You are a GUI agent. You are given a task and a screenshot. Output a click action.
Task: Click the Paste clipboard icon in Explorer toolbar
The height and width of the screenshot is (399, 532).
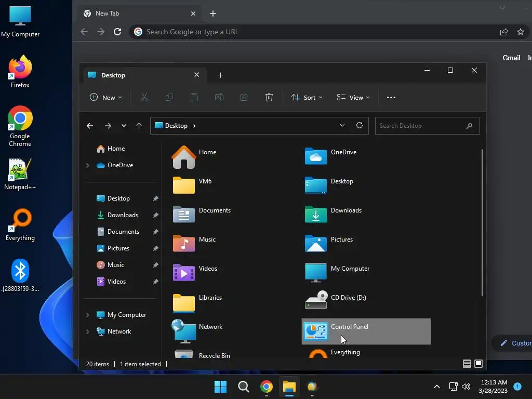coord(194,97)
